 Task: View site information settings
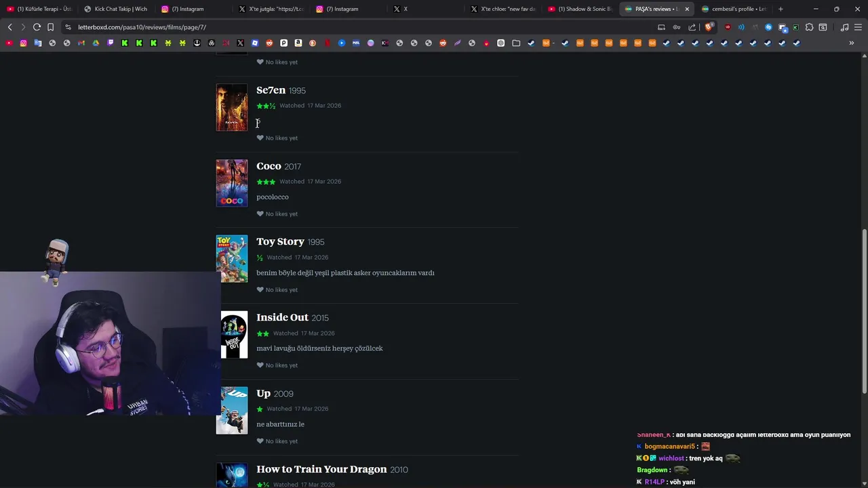(x=68, y=27)
